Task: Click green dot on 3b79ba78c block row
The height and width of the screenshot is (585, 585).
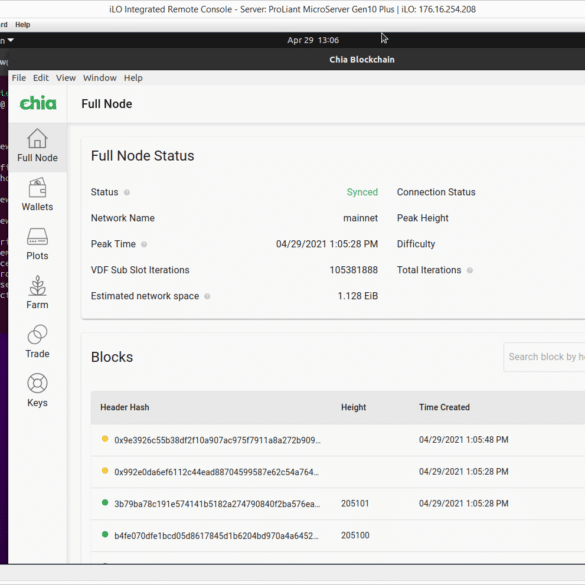Action: point(105,503)
